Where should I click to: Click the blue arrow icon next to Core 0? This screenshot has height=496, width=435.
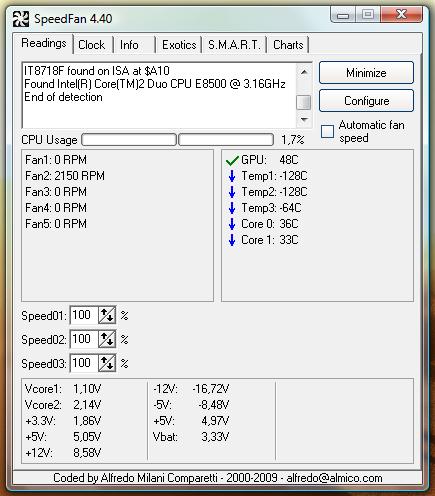(x=232, y=224)
